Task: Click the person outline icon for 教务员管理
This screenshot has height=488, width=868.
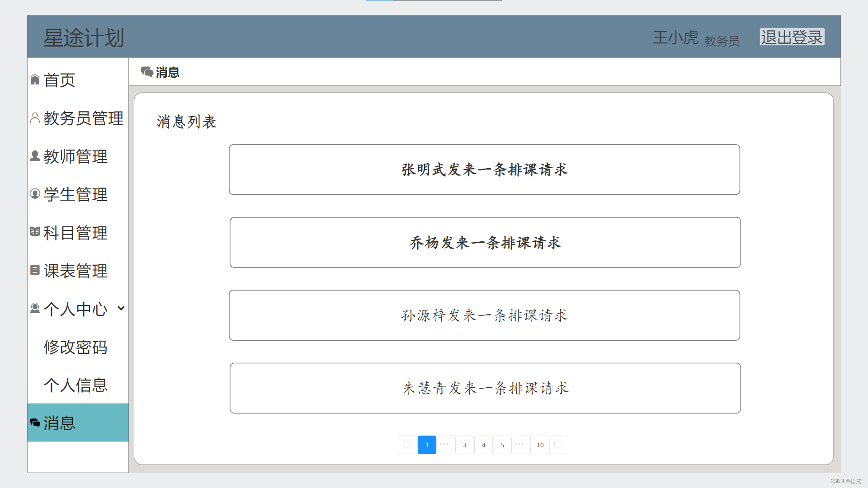Action: (35, 118)
